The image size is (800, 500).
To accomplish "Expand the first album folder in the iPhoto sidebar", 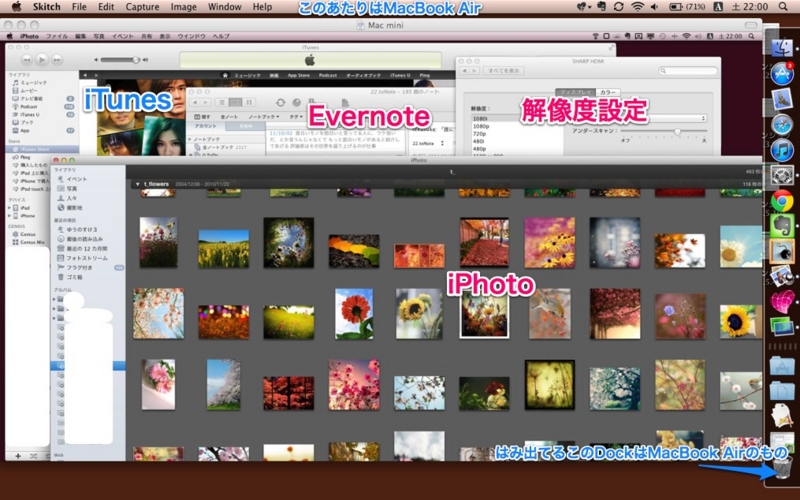I will click(54, 299).
